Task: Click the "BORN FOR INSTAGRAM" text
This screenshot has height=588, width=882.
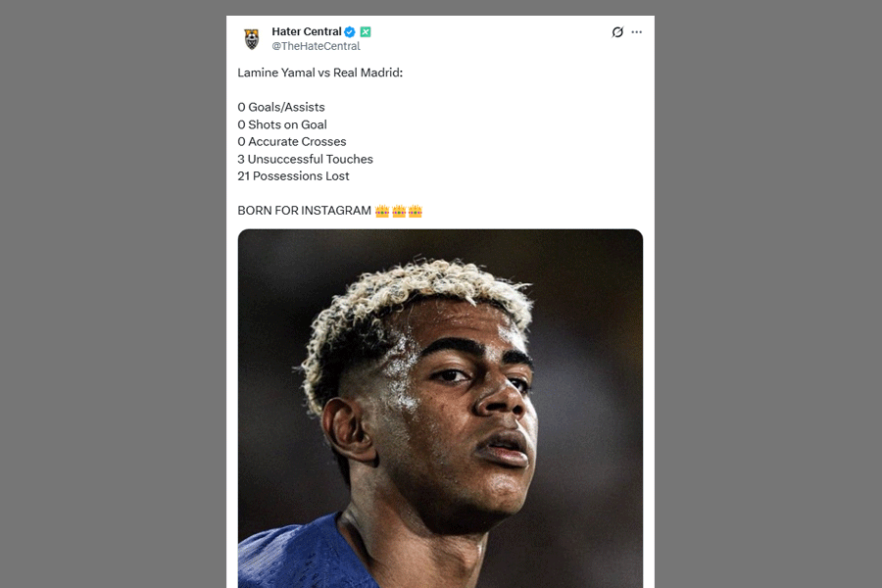Action: 304,211
